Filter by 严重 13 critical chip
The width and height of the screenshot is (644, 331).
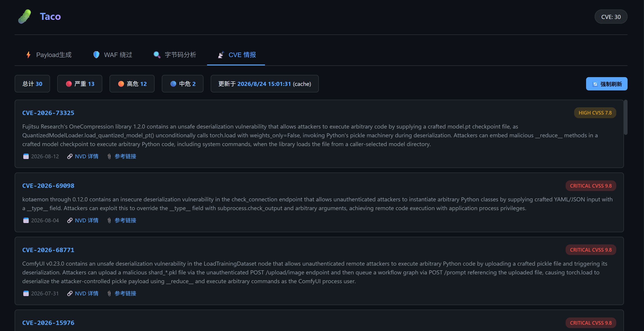click(x=80, y=84)
